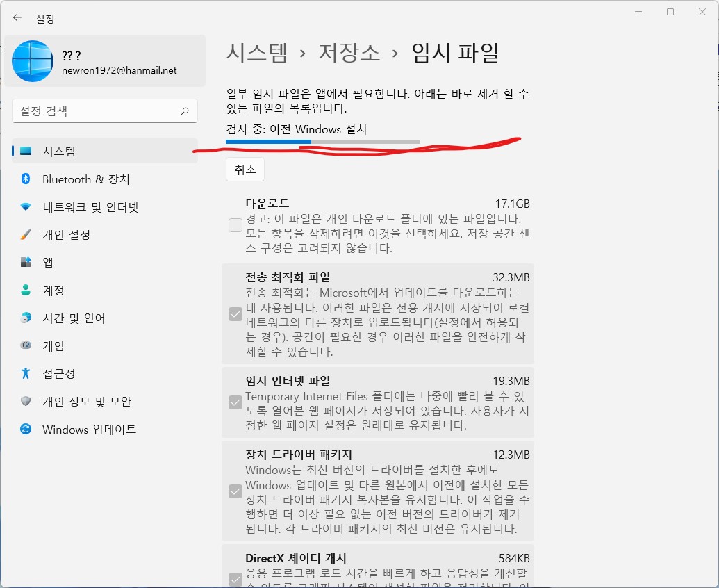
Task: Click the 12.3MB size value
Action: pyautogui.click(x=511, y=455)
